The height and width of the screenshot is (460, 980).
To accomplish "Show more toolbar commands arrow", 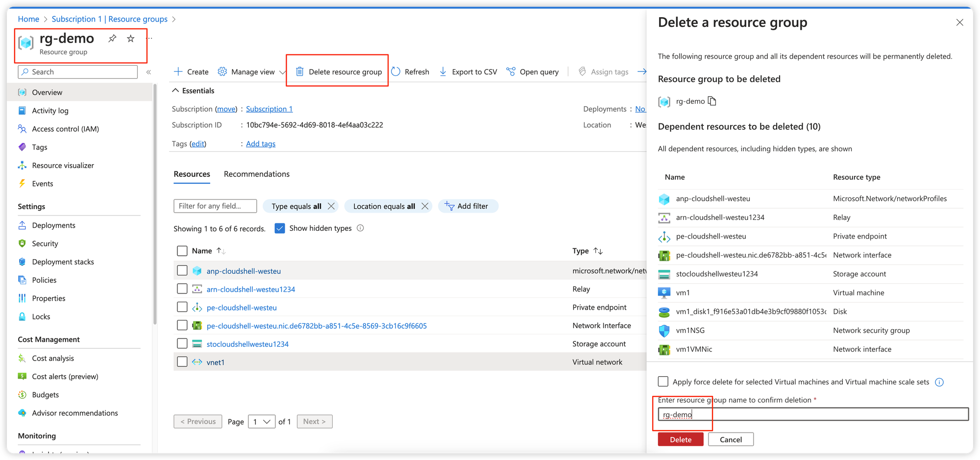I will pos(641,72).
